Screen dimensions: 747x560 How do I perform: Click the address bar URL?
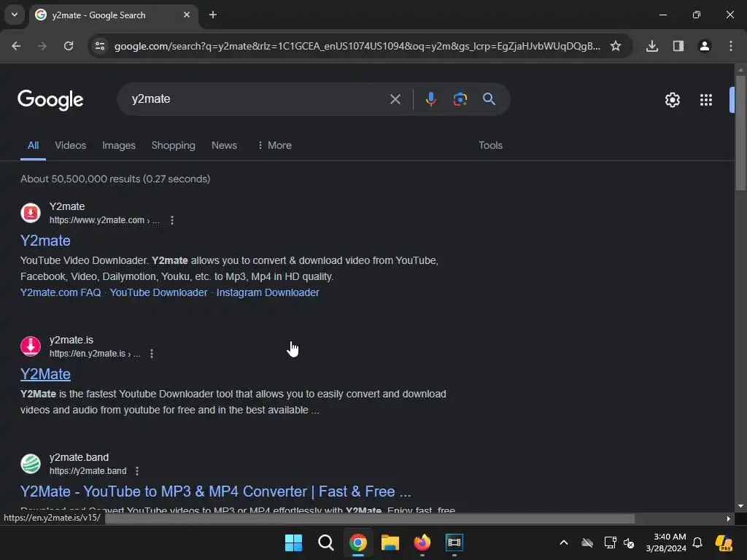coord(357,46)
